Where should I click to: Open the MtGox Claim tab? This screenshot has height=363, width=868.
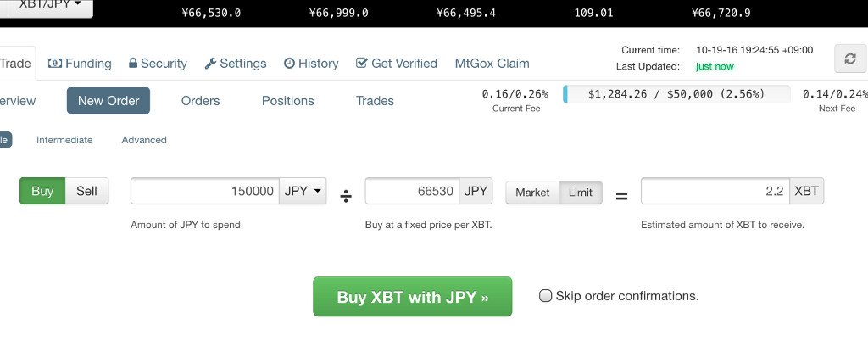coord(492,63)
